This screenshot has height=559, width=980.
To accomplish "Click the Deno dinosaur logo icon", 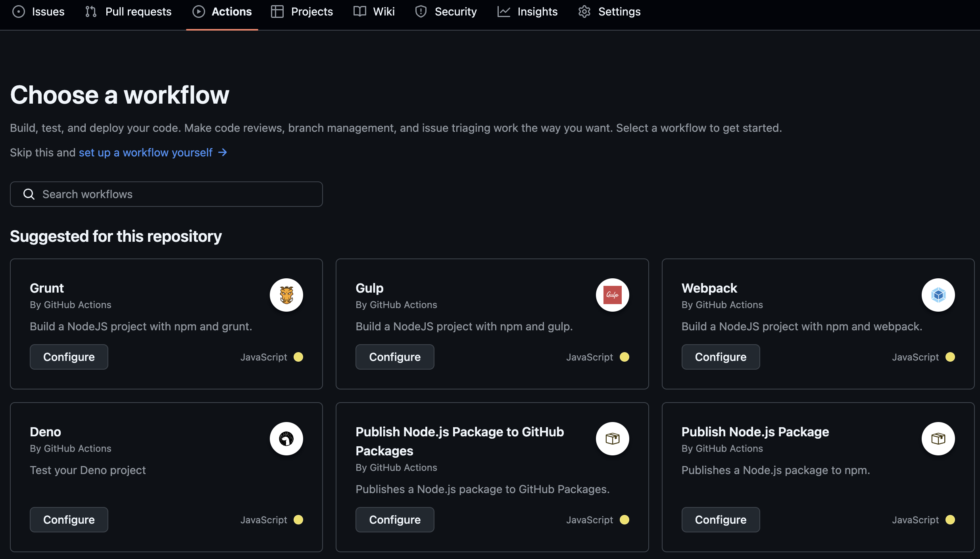I will pos(286,439).
